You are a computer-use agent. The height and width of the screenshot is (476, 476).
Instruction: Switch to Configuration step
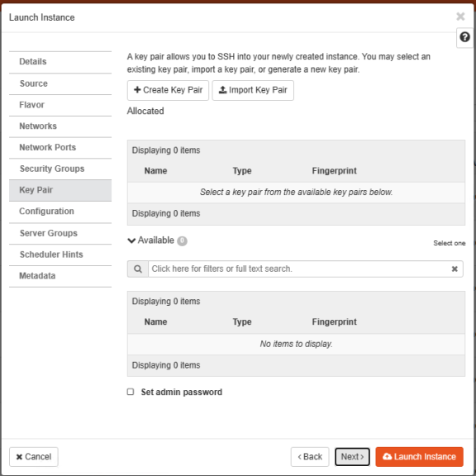(x=60, y=212)
